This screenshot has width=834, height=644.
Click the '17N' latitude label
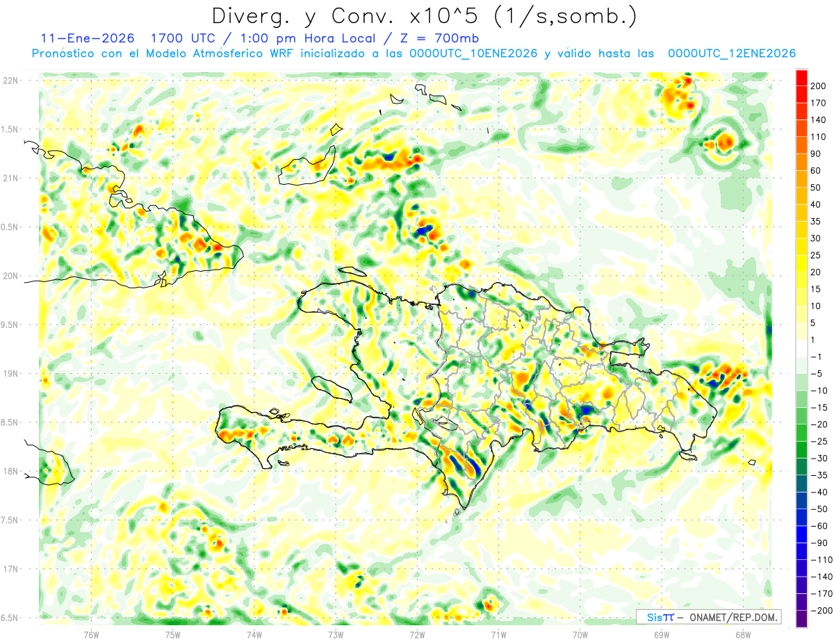10,569
